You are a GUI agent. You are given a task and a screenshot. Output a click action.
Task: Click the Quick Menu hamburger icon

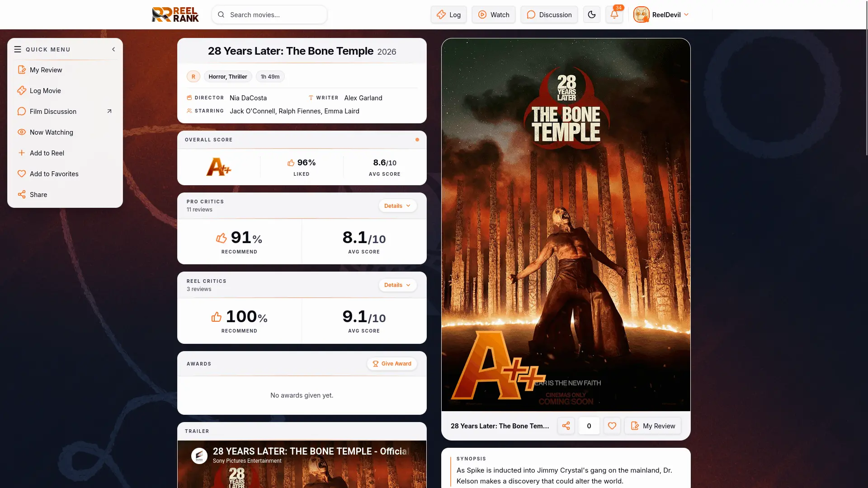[x=18, y=49]
